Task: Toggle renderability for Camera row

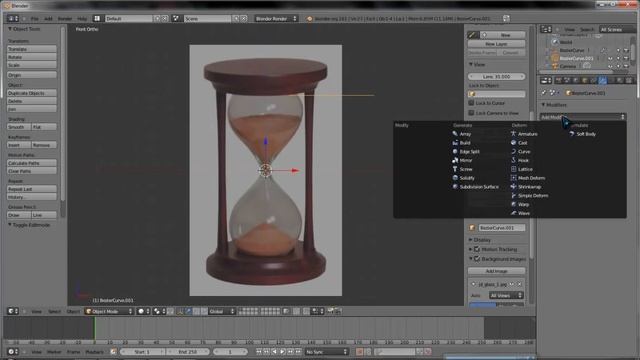Action: click(x=626, y=66)
